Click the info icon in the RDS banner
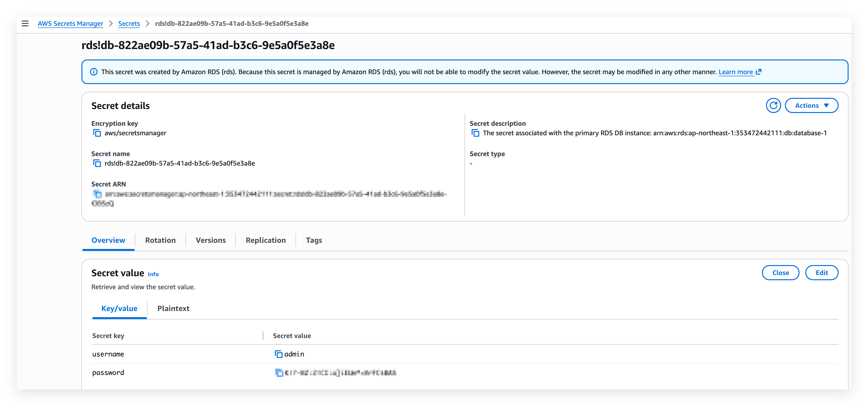The height and width of the screenshot is (406, 868). coord(93,72)
